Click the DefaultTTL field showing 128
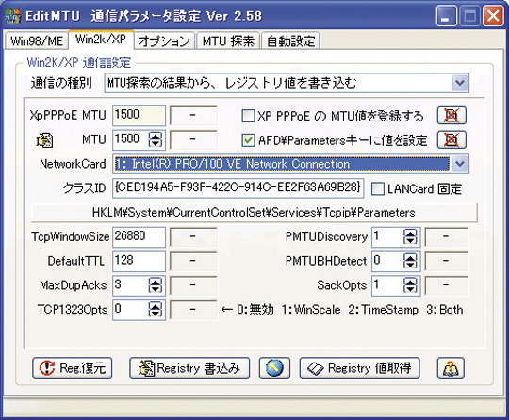This screenshot has width=509, height=420. point(139,262)
